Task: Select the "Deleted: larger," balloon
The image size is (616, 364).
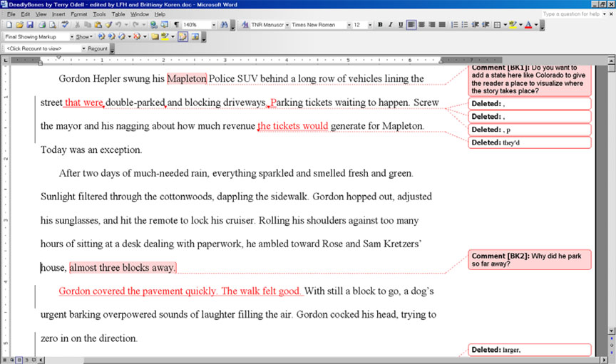Action: coord(530,350)
